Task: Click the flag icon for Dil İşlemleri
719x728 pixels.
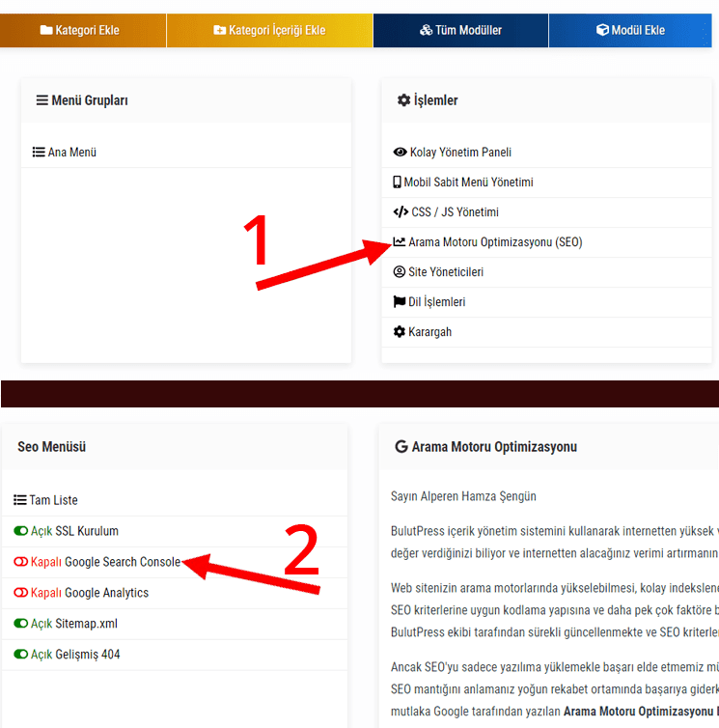Action: point(400,302)
